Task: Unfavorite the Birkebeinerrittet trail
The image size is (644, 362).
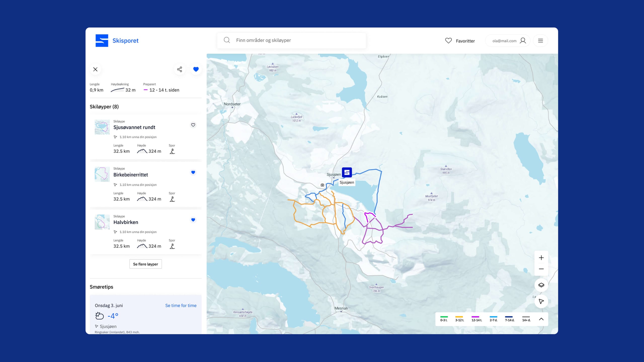Action: [193, 172]
